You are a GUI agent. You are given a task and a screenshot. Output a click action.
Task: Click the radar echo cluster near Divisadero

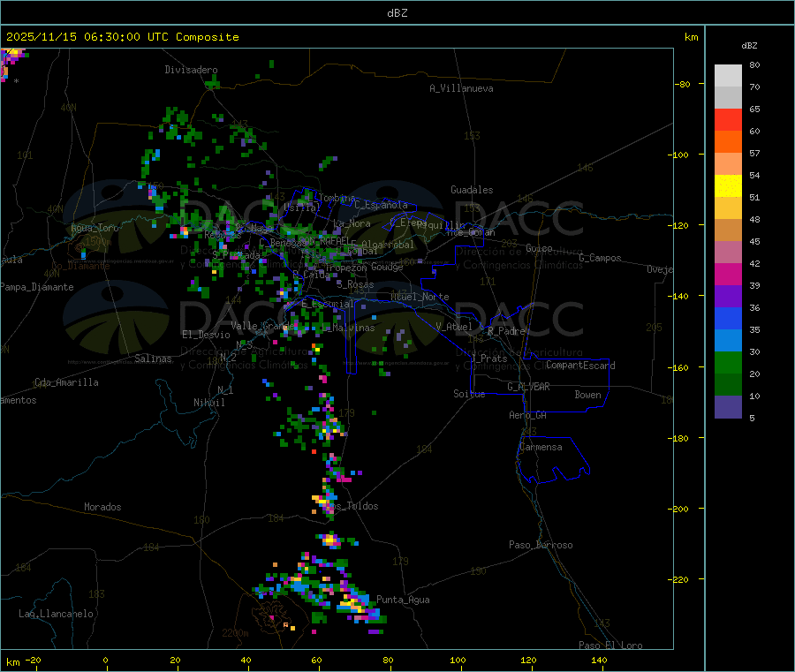(213, 82)
